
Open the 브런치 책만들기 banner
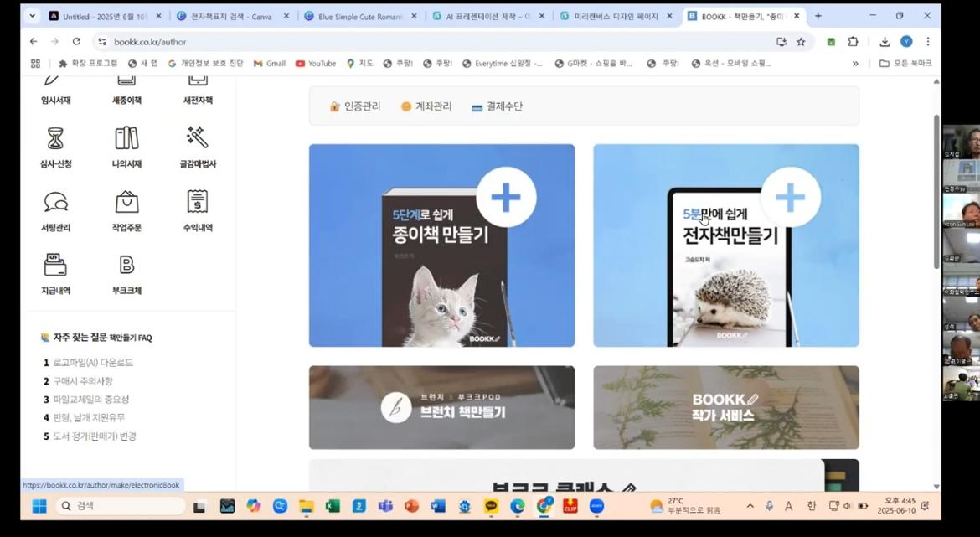click(441, 407)
